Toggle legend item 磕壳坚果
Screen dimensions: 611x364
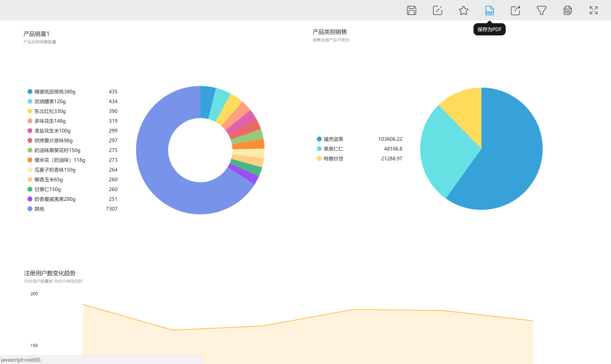coord(333,139)
